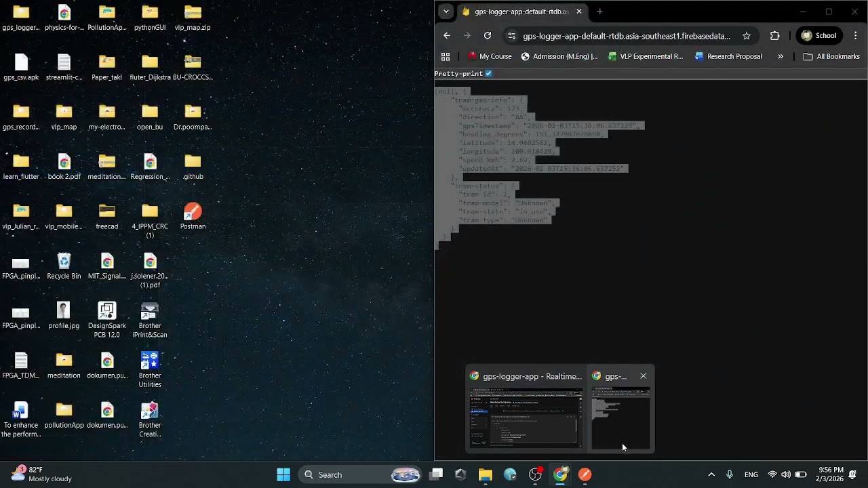
Task: Open a new Chrome tab
Action: pyautogui.click(x=599, y=12)
